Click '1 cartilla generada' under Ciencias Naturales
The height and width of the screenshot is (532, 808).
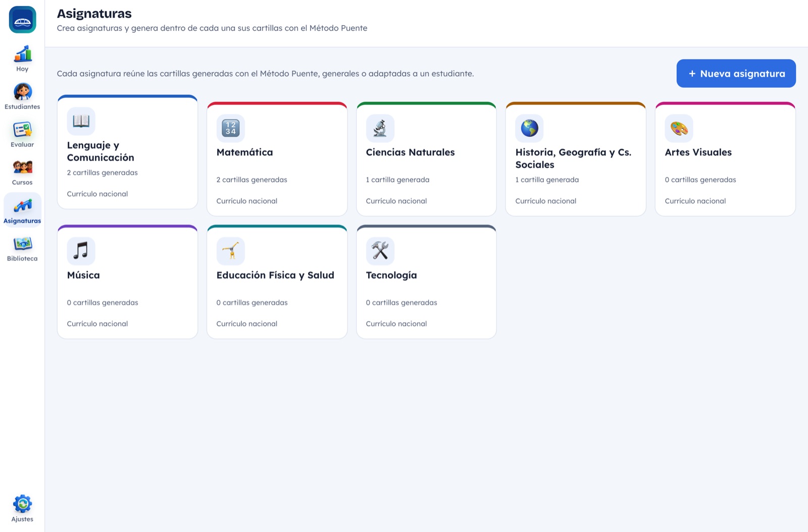tap(398, 180)
